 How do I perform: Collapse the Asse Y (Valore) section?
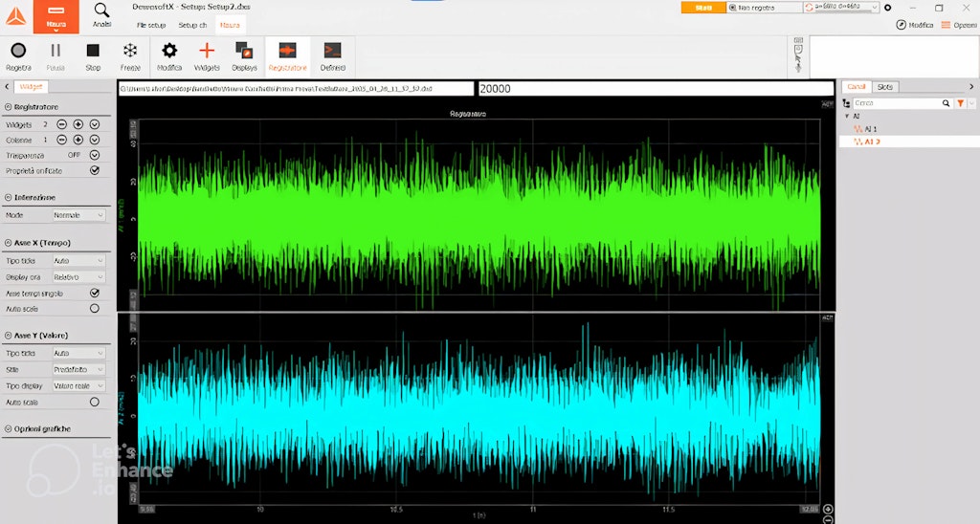pyautogui.click(x=8, y=336)
